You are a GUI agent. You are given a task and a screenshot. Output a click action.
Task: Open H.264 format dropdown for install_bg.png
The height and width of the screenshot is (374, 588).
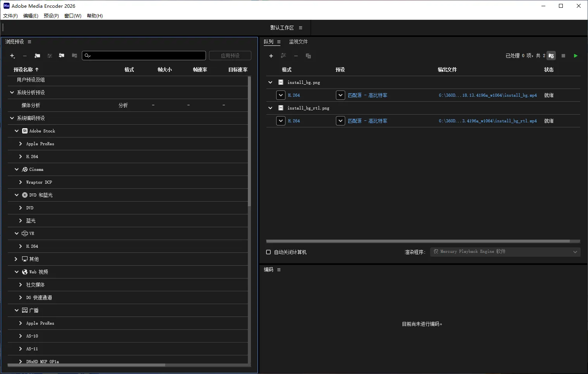pos(280,95)
